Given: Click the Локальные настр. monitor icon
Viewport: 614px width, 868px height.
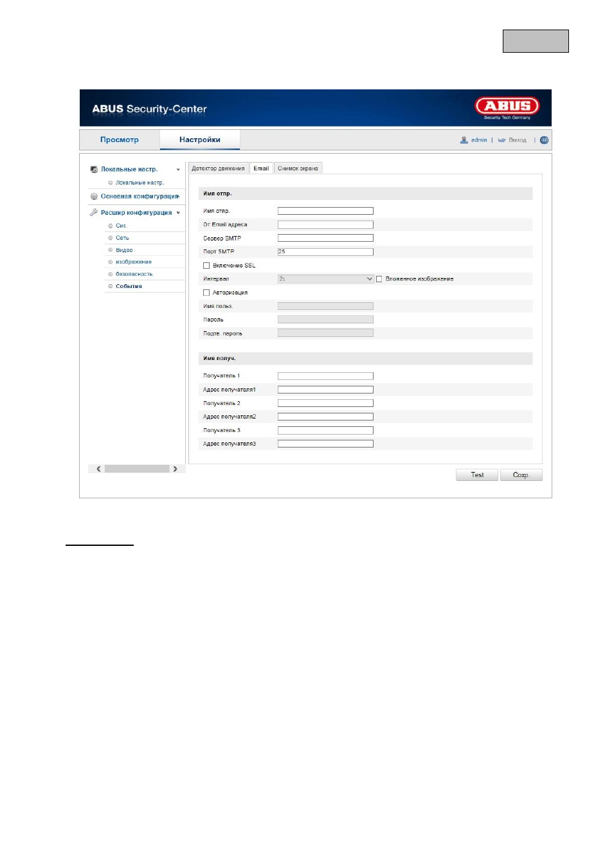Looking at the screenshot, I should [94, 169].
